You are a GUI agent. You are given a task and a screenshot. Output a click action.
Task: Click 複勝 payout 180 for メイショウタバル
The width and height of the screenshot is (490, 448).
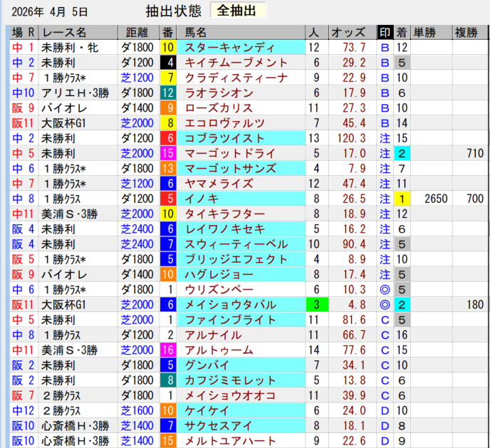(475, 305)
